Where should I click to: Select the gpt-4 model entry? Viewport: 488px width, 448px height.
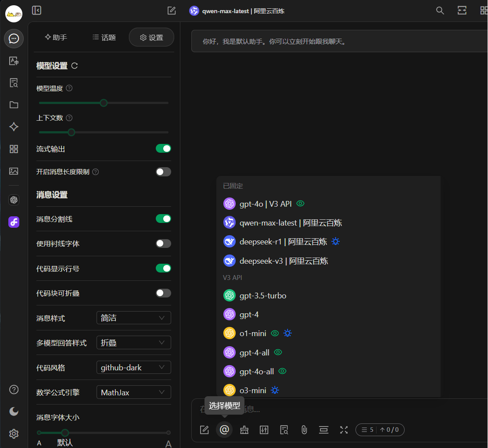[328, 315]
